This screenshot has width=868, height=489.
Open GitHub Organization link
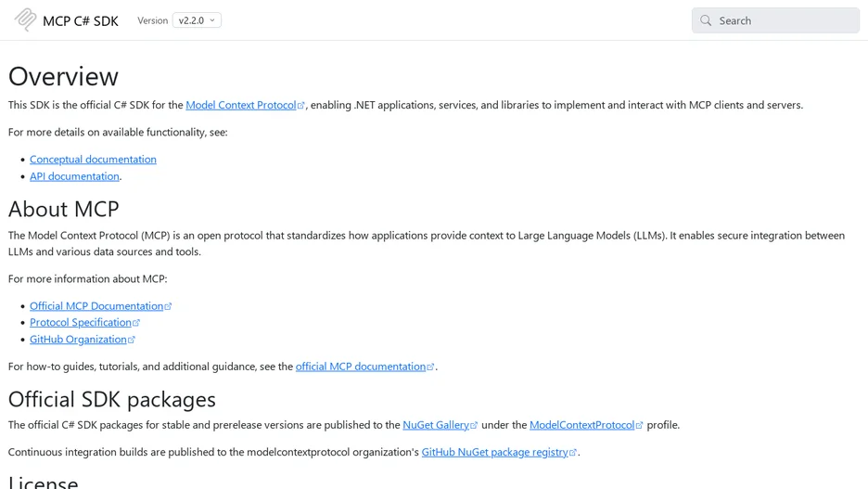[78, 340]
